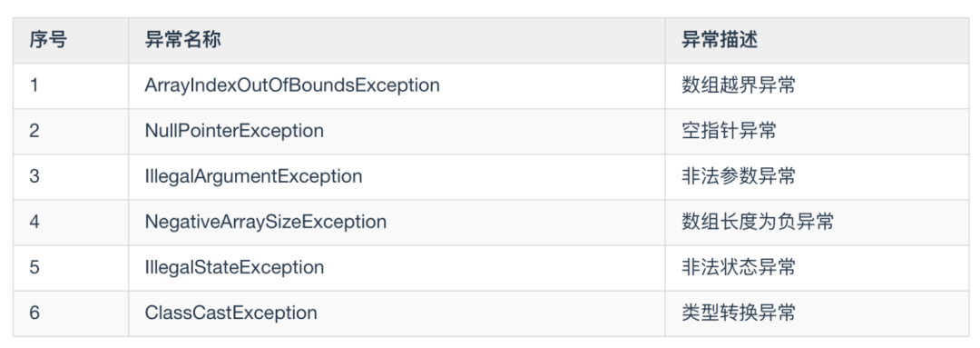The width and height of the screenshot is (980, 348).
Task: Select 非法状态异常 description text
Action: click(739, 267)
